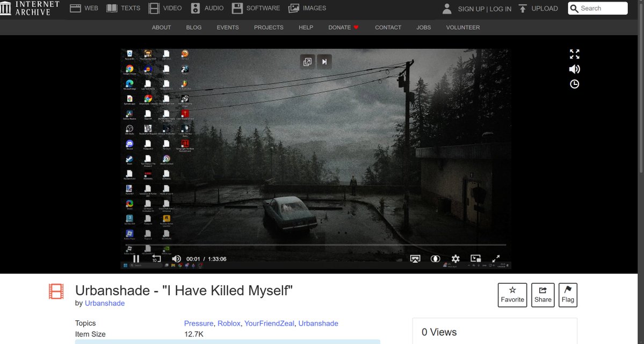644x344 pixels.
Task: Click the '12.7K' item size value
Action: [x=194, y=334]
